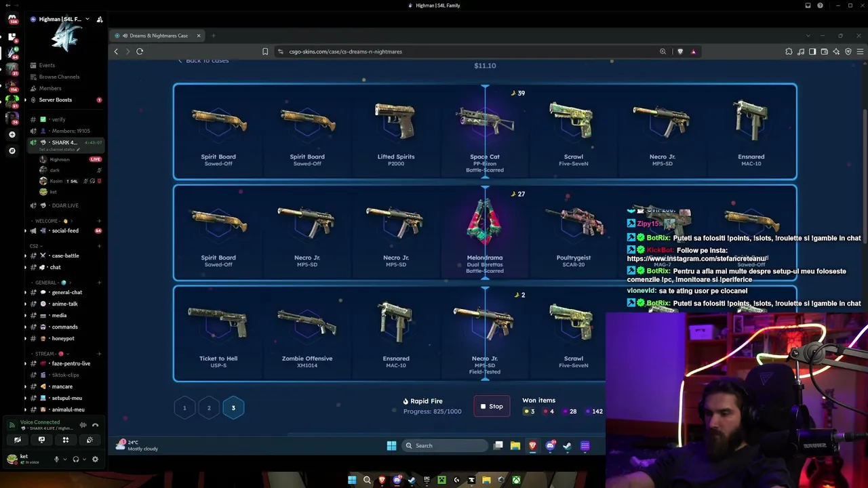Open the Brave hamburger menu
This screenshot has height=488, width=868.
coord(860,52)
